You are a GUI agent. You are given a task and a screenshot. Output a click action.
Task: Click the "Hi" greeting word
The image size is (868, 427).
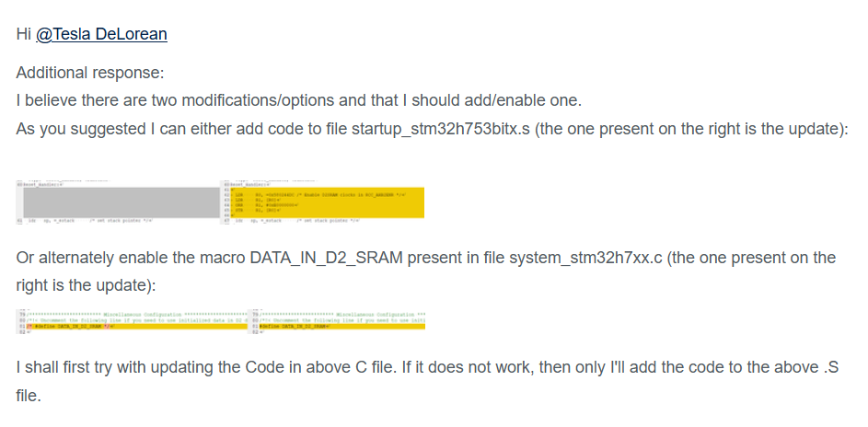[x=24, y=34]
